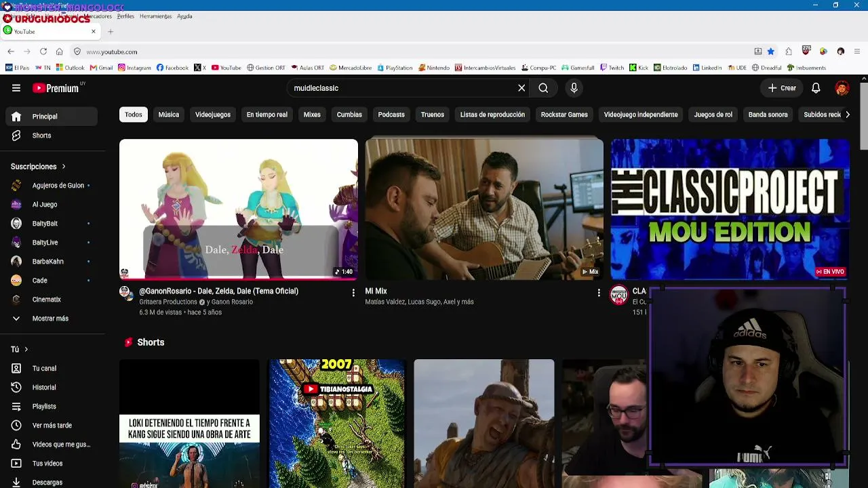The height and width of the screenshot is (488, 868).
Task: Expand the Suscripciones section
Action: (39, 167)
